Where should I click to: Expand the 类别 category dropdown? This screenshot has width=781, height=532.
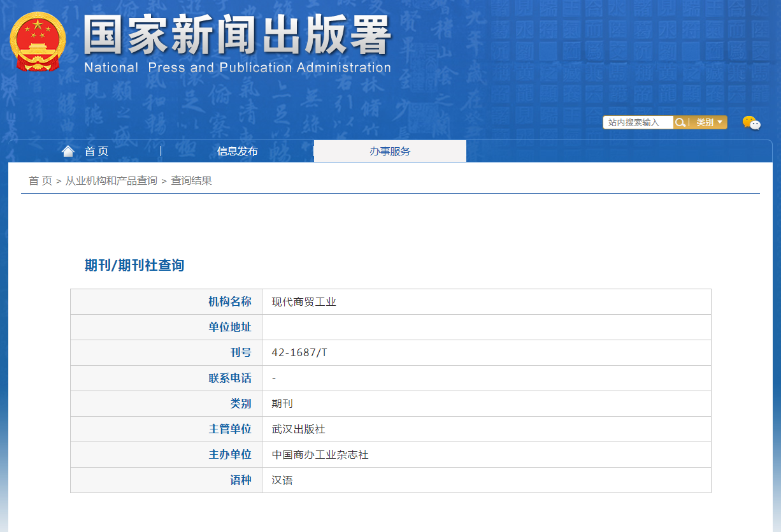tap(709, 122)
